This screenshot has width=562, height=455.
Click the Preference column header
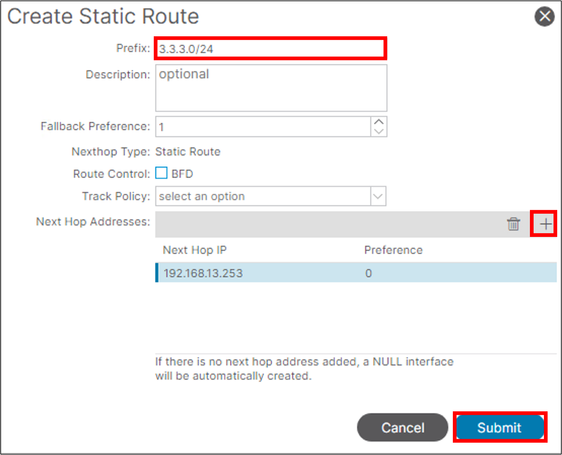click(393, 250)
